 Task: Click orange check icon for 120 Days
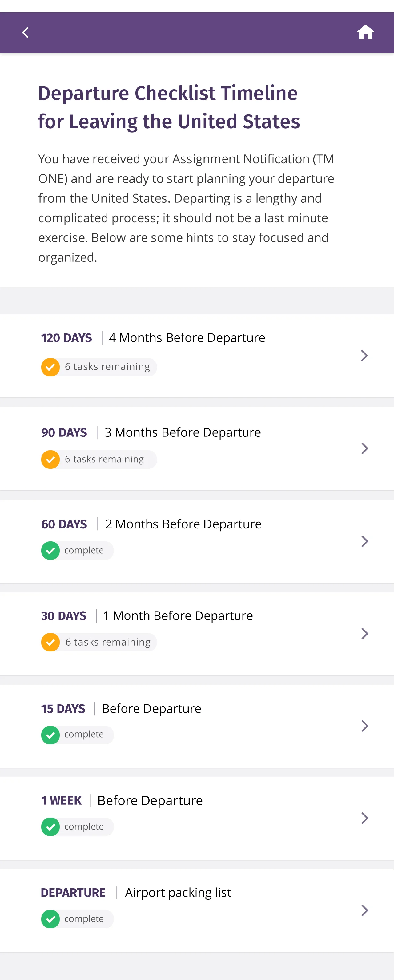coord(50,367)
